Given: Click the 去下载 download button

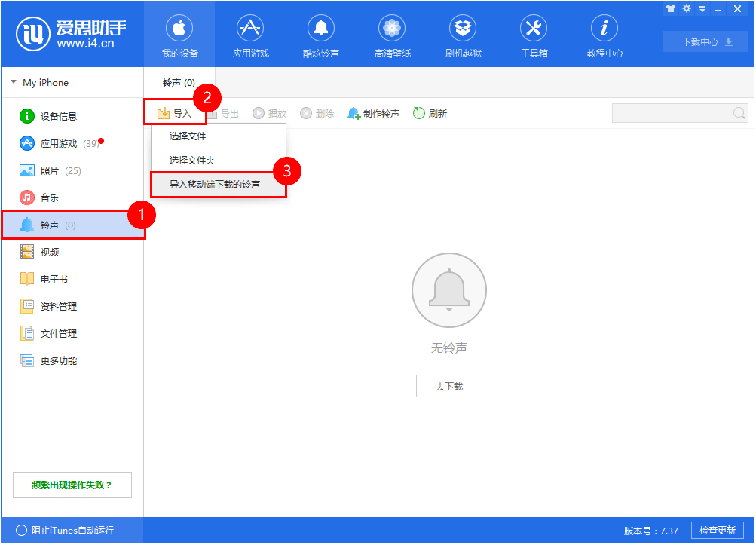Looking at the screenshot, I should click(x=448, y=385).
